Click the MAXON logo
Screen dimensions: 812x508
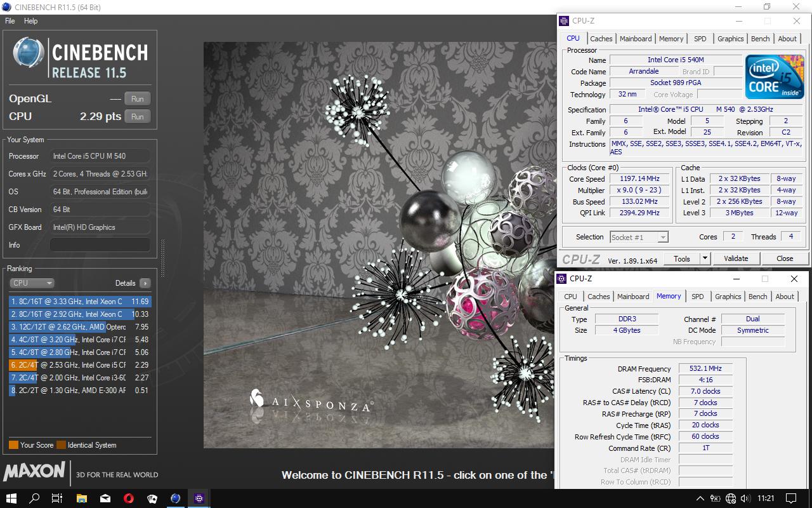(x=34, y=471)
